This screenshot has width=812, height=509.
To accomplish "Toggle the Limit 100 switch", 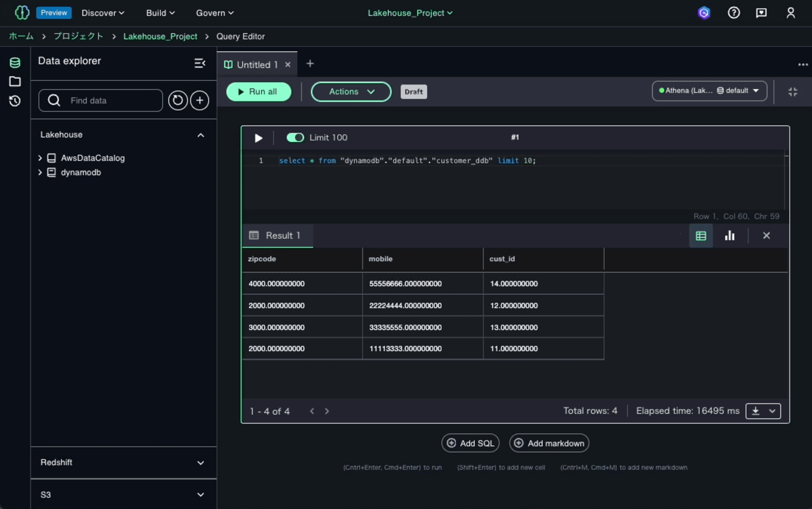I will 295,136.
